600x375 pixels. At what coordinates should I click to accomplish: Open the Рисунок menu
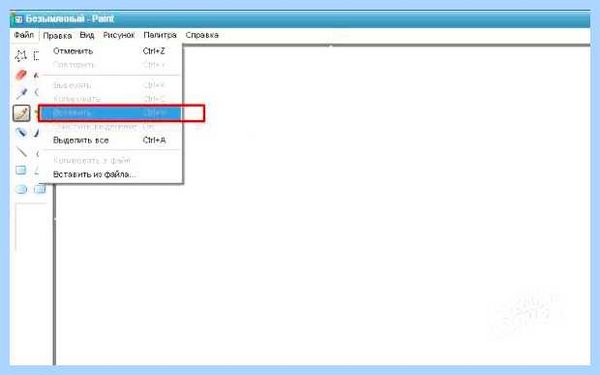119,35
